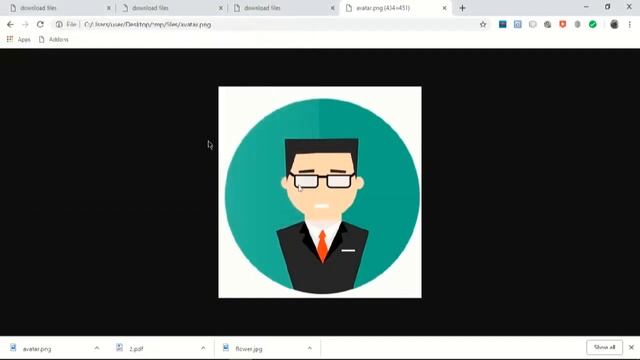Click the address bar URL

coord(148,24)
